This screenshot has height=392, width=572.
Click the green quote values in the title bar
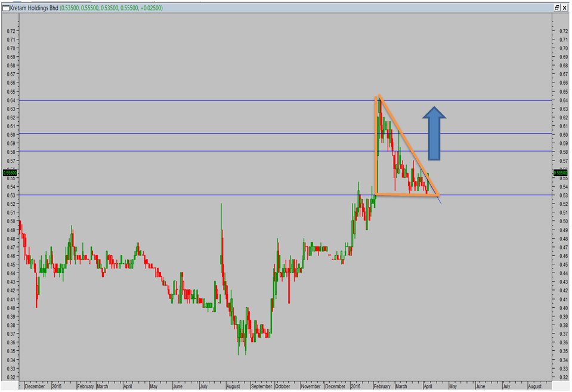click(110, 8)
